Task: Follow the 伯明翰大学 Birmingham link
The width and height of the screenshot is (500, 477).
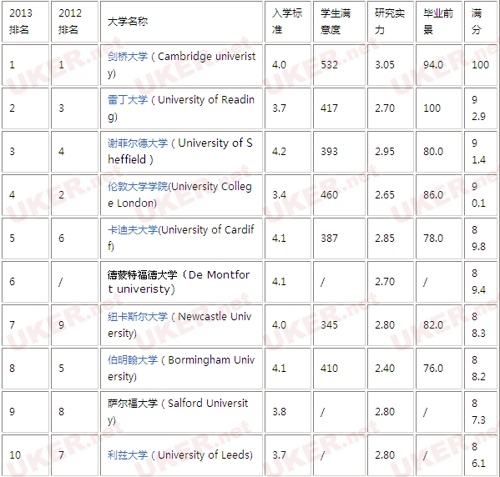Action: [132, 360]
